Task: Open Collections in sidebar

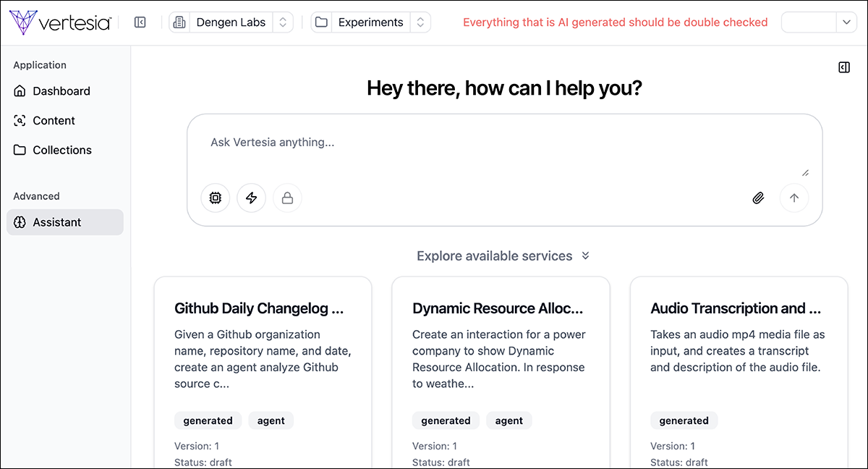Action: (62, 151)
